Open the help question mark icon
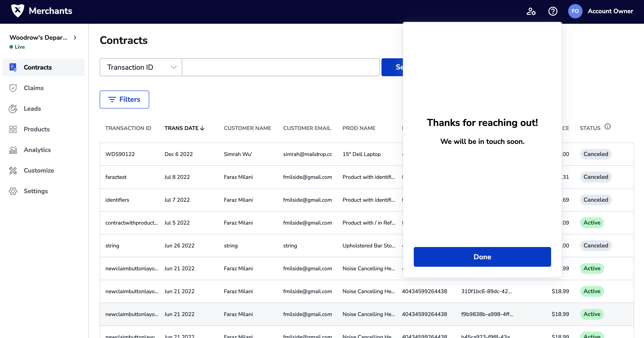Viewport: 644px width, 338px height. 552,11
